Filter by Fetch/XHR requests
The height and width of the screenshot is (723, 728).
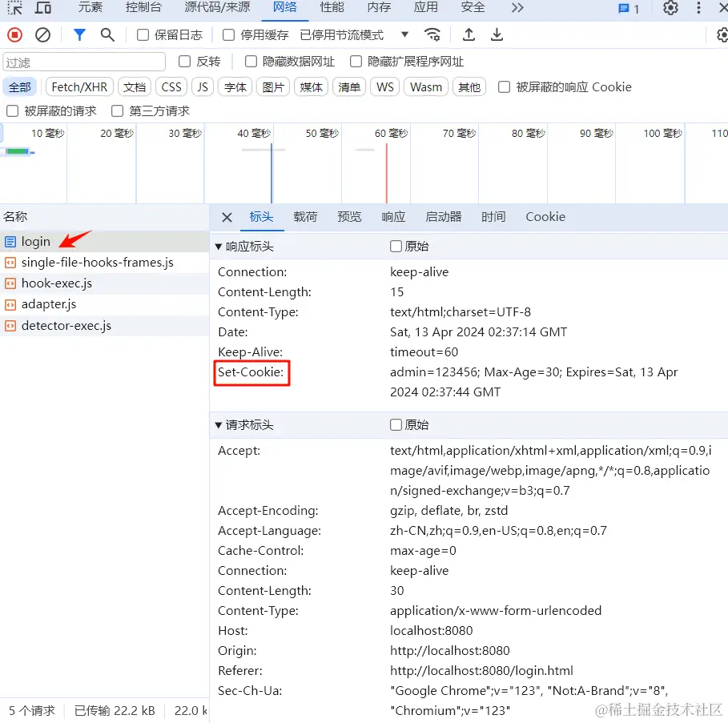pyautogui.click(x=79, y=87)
